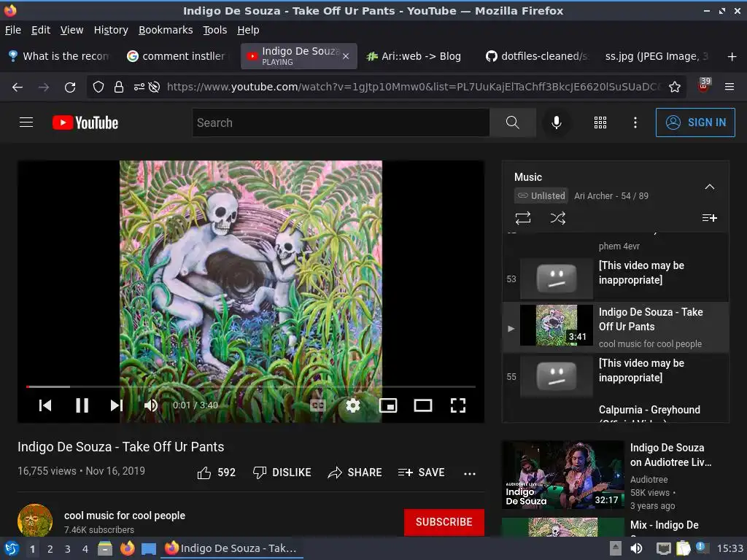
Task: Enter fullscreen mode
Action: 458,405
